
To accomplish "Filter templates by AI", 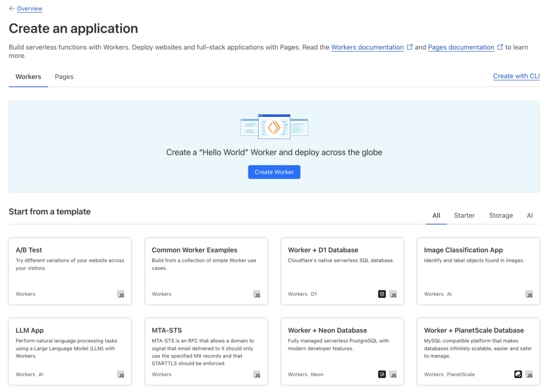I will [530, 216].
